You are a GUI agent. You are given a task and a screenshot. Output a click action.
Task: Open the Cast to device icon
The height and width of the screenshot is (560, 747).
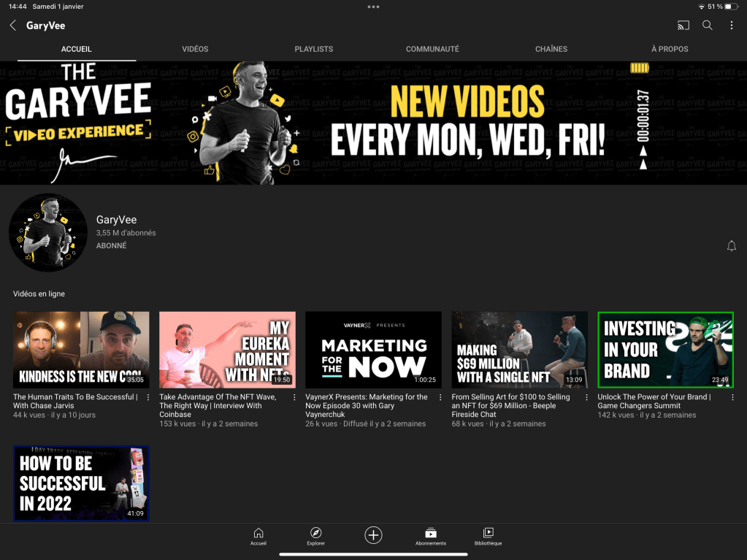click(683, 26)
